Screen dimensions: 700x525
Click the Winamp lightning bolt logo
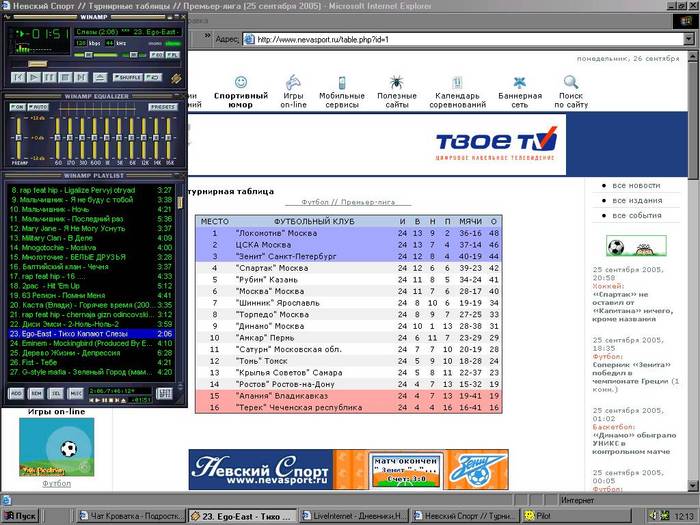(176, 78)
